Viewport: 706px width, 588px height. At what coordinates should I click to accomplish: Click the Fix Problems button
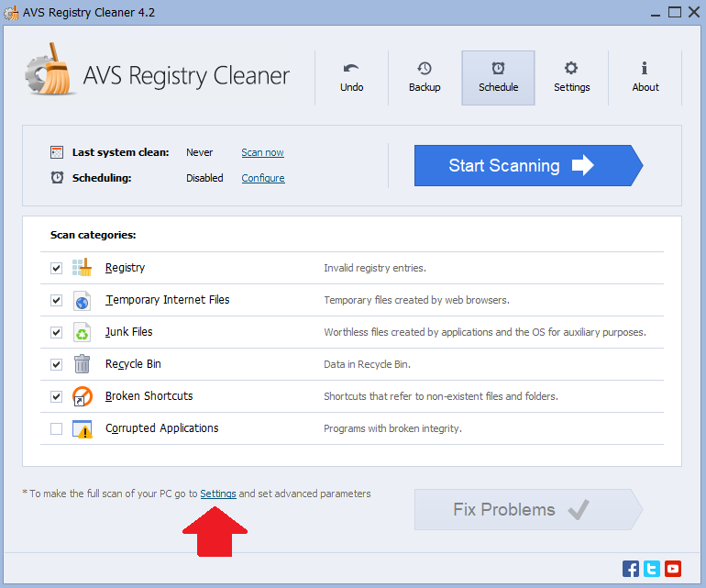pyautogui.click(x=528, y=510)
